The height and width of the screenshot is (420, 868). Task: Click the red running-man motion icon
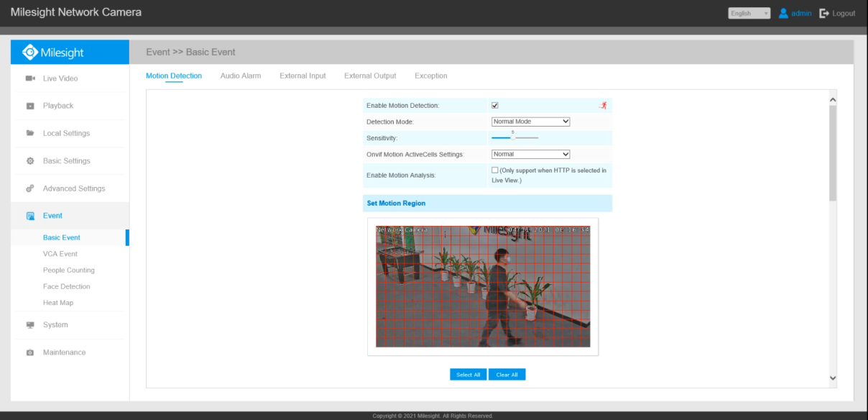coord(604,106)
